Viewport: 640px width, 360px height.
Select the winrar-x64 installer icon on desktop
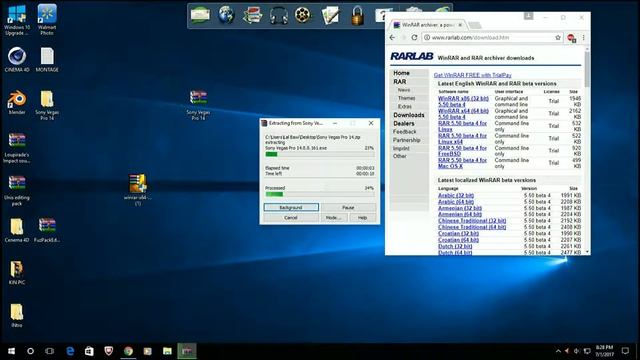(x=138, y=189)
